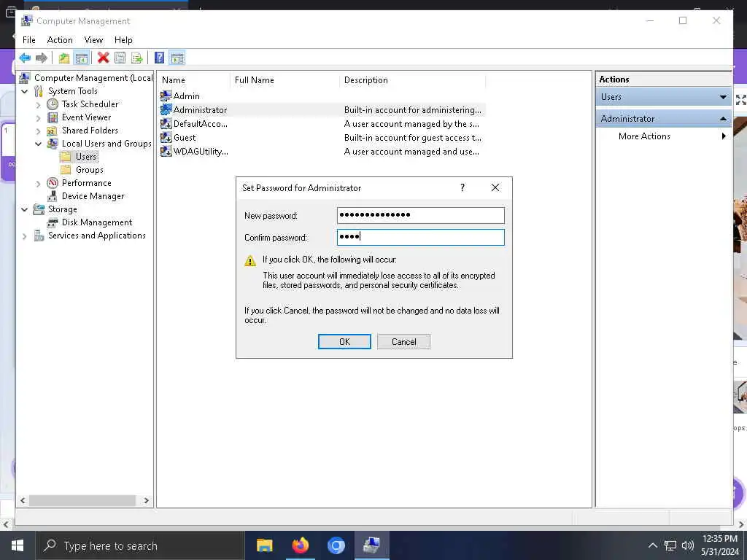The height and width of the screenshot is (560, 747).
Task: Click the dialog's question mark help button
Action: click(x=462, y=187)
